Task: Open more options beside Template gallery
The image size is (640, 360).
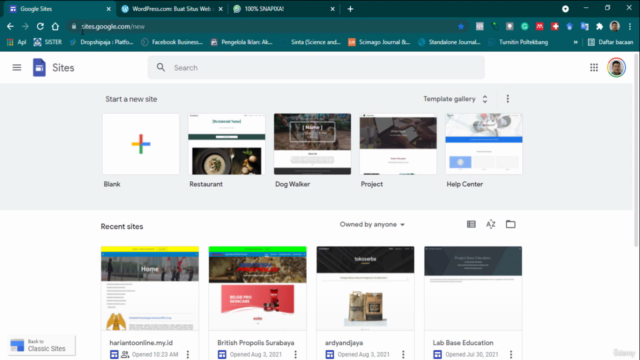Action: tap(508, 99)
